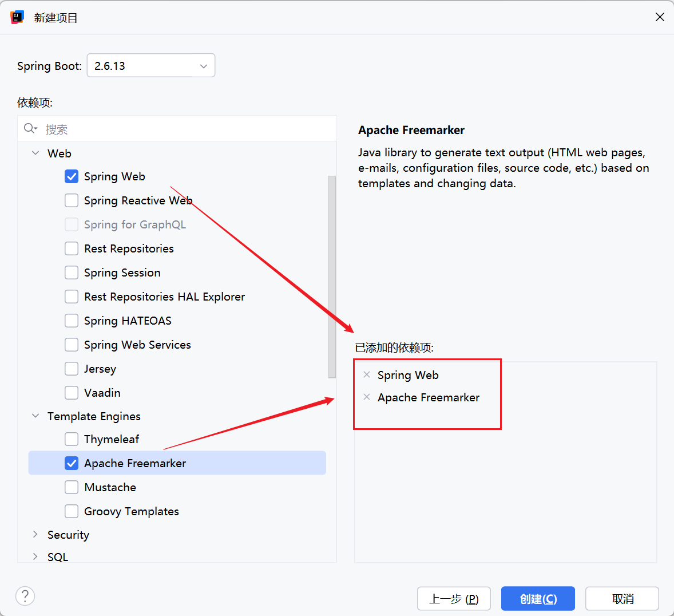674x616 pixels.
Task: Click the dependency list scrollbar
Action: [x=332, y=277]
